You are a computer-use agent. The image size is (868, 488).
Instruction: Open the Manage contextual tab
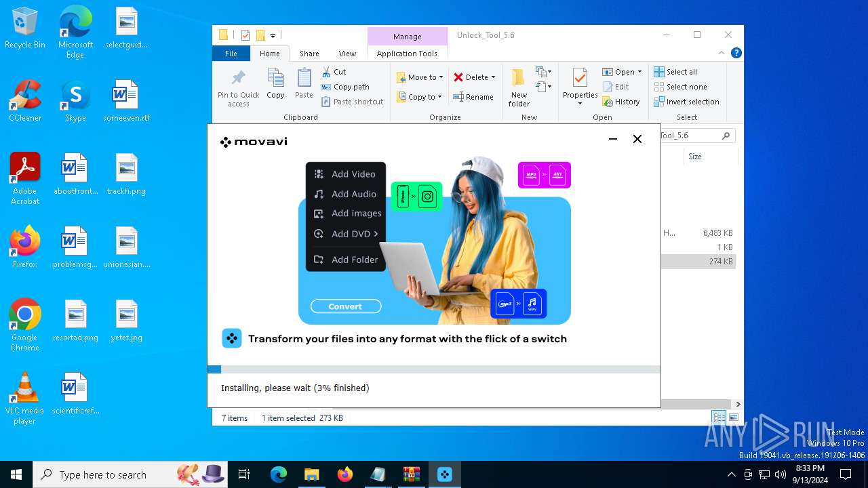click(408, 37)
